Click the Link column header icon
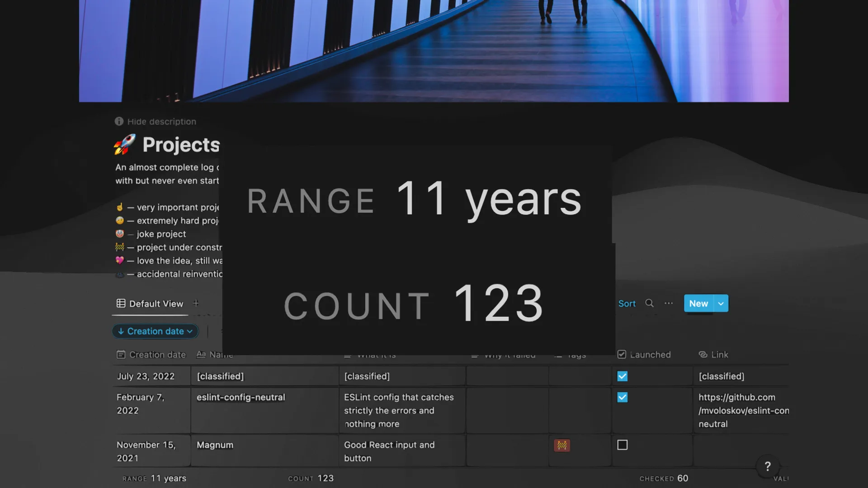 point(703,355)
